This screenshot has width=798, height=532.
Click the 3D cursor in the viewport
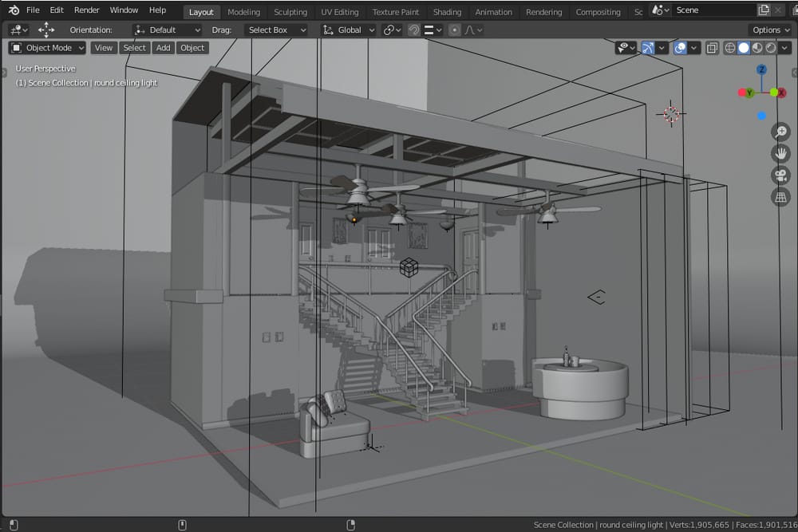pyautogui.click(x=671, y=114)
